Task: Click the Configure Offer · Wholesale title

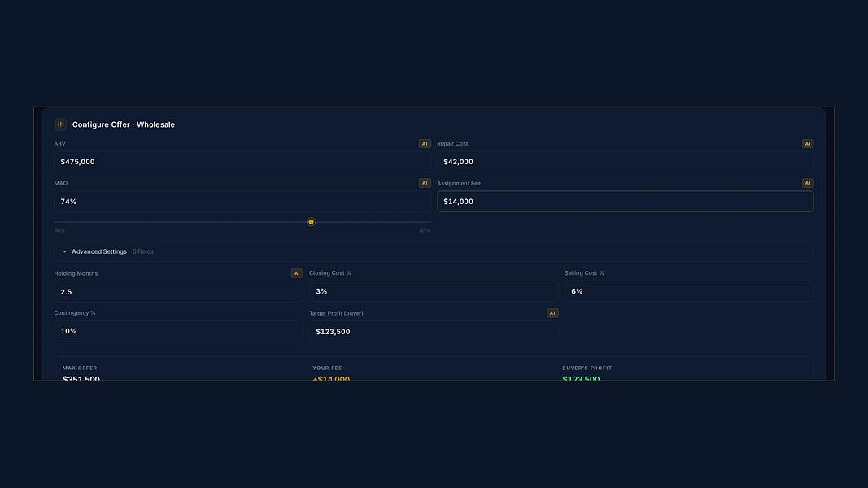Action: point(124,124)
